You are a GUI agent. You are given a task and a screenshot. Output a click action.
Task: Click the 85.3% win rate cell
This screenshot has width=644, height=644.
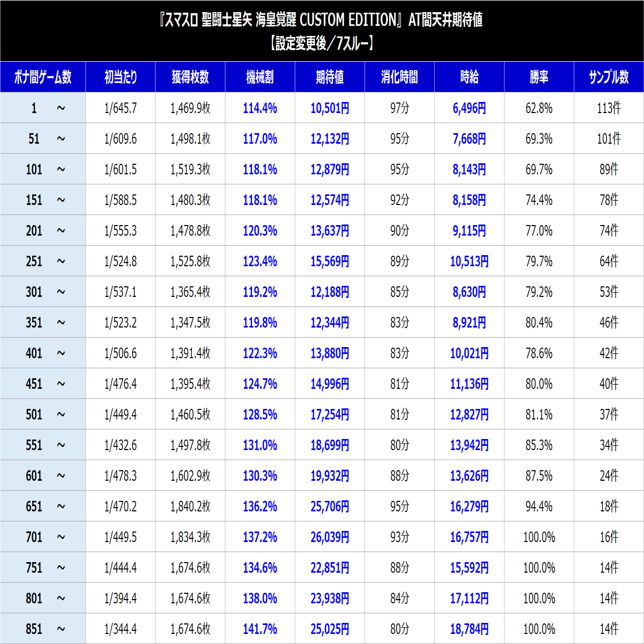pos(539,445)
